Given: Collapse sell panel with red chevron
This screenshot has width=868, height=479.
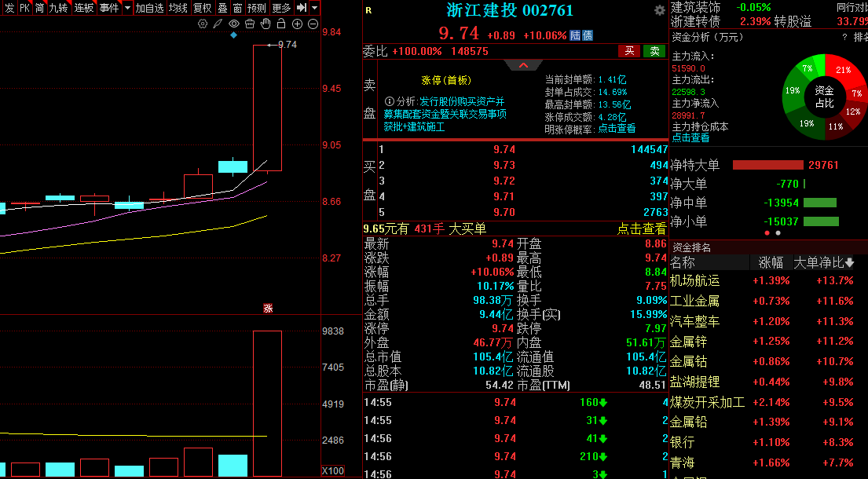Looking at the screenshot, I should [x=524, y=65].
